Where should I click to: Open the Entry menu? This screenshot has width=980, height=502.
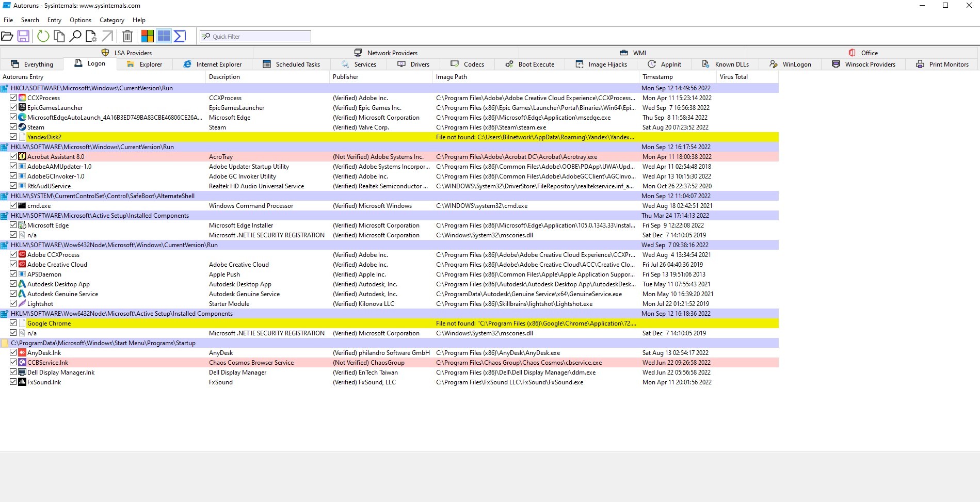pos(54,20)
